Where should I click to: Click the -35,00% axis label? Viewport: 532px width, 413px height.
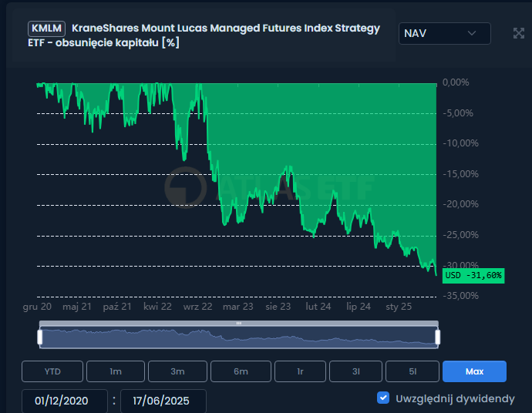pos(461,296)
